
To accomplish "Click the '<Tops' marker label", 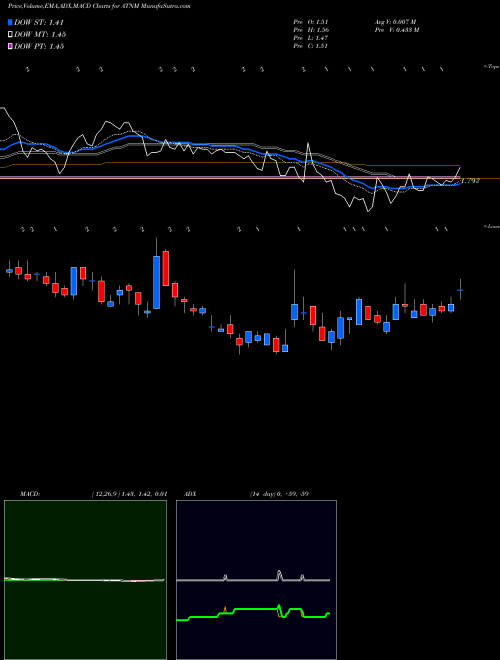I will click(492, 67).
